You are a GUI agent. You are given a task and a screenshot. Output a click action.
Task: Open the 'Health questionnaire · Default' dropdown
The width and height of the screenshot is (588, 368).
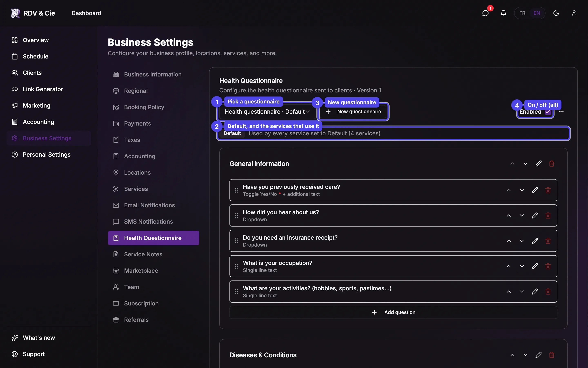pyautogui.click(x=267, y=111)
